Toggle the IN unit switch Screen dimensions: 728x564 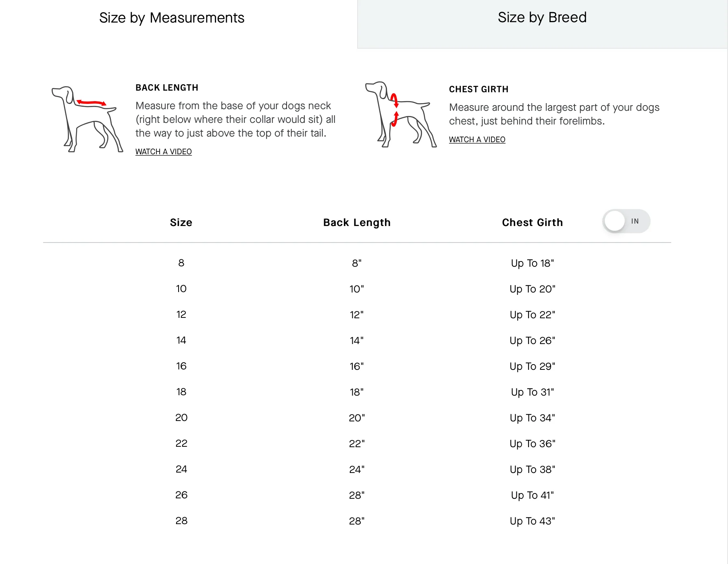(626, 221)
